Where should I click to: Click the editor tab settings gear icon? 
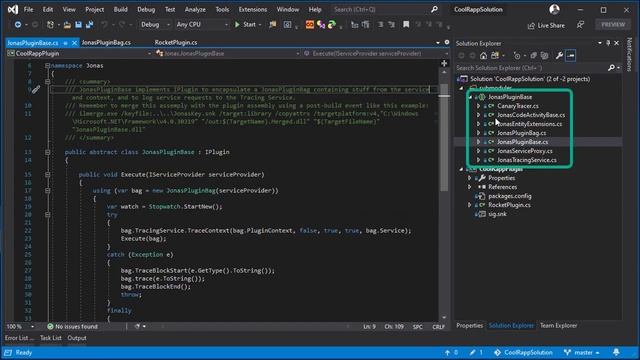(447, 42)
